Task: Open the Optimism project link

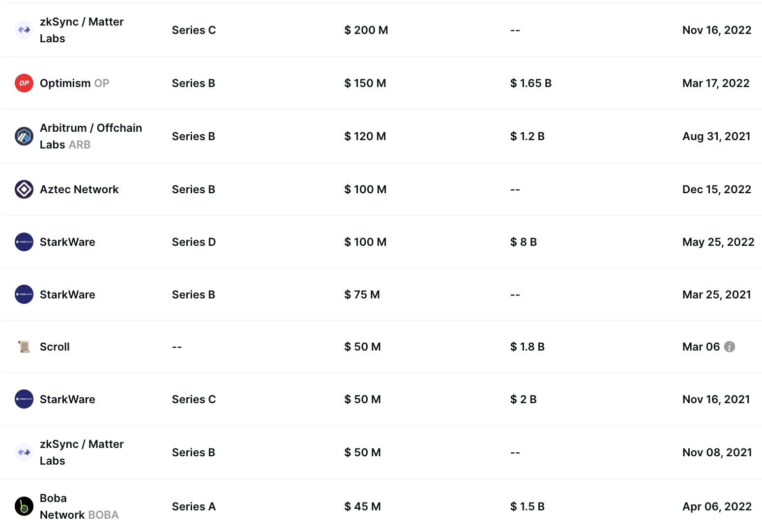Action: [65, 83]
